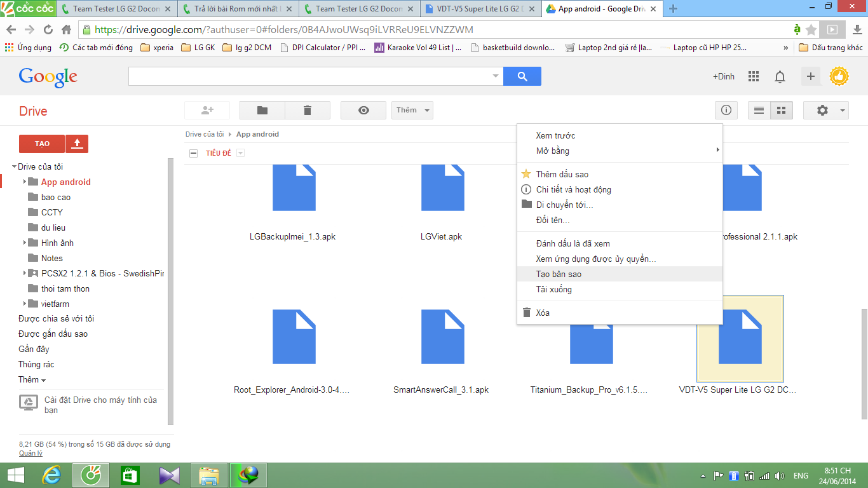Open the +Dinh profile link
868x488 pixels.
724,76
